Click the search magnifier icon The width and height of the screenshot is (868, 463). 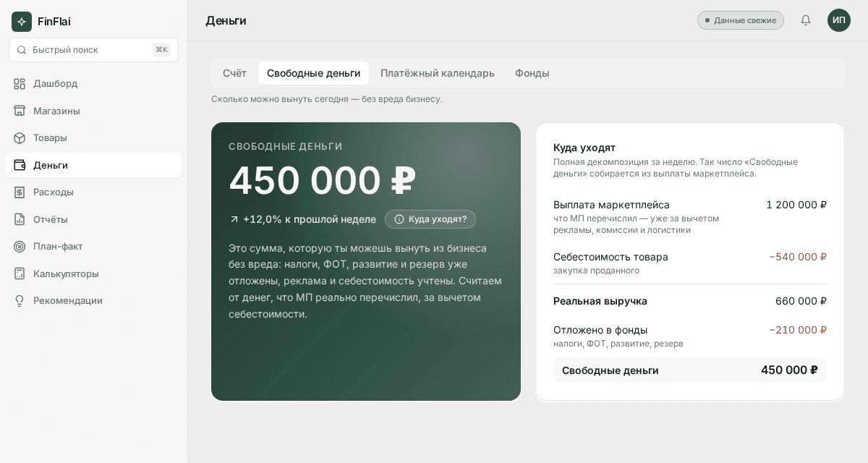(x=21, y=50)
